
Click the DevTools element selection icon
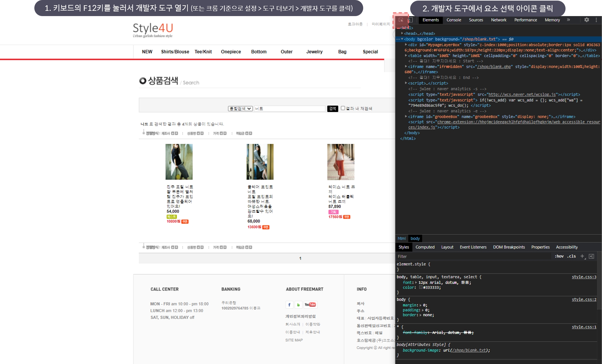coord(401,20)
